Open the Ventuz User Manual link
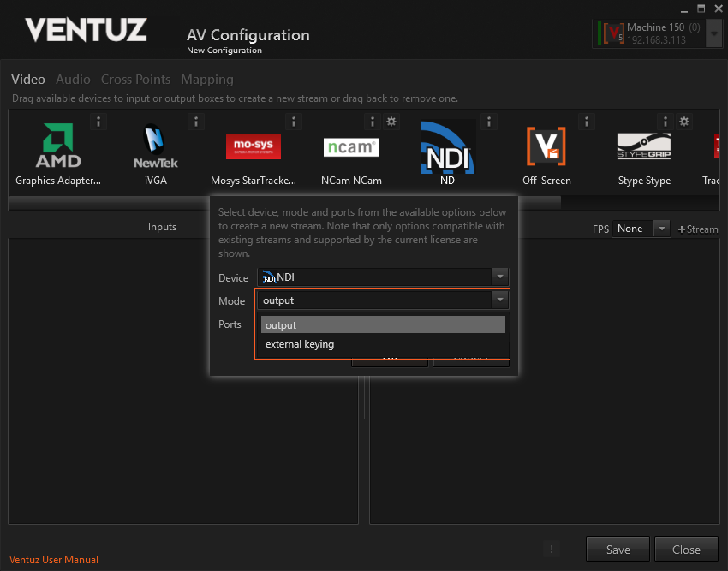Image resolution: width=728 pixels, height=571 pixels. [x=54, y=560]
